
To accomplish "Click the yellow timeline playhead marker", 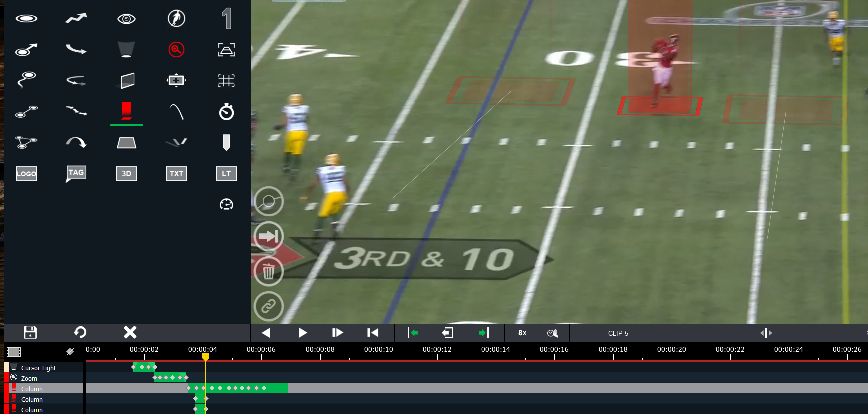I will [x=206, y=357].
